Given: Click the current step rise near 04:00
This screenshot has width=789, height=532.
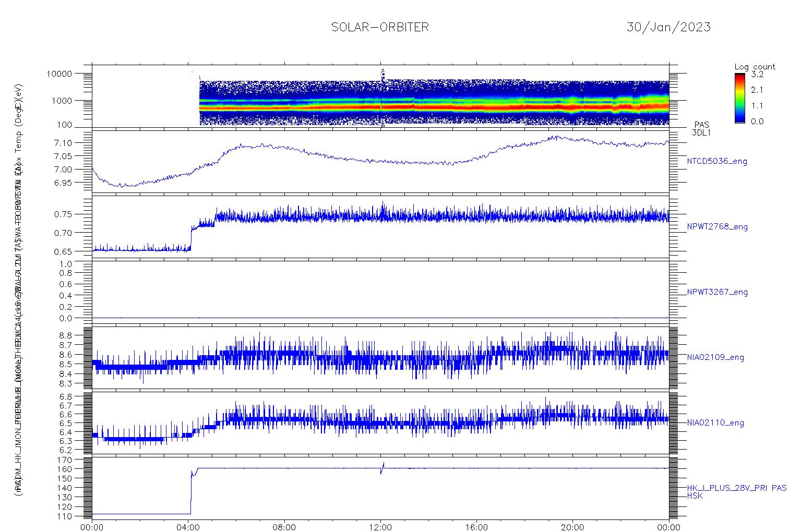Looking at the screenshot, I should (191, 493).
